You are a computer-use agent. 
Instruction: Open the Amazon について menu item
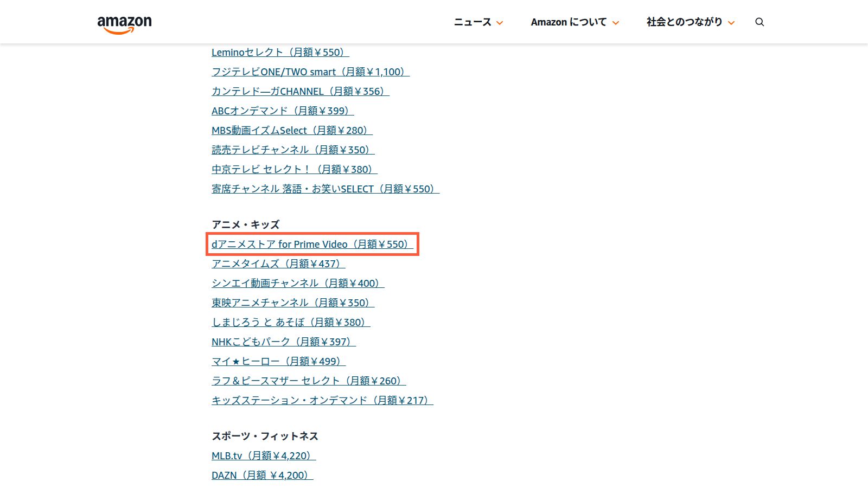[x=569, y=22]
